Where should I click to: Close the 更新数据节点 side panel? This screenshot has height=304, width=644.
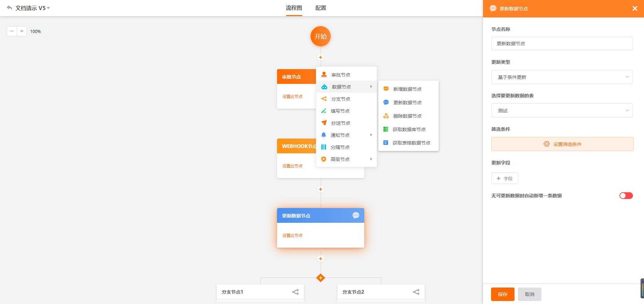pos(635,8)
